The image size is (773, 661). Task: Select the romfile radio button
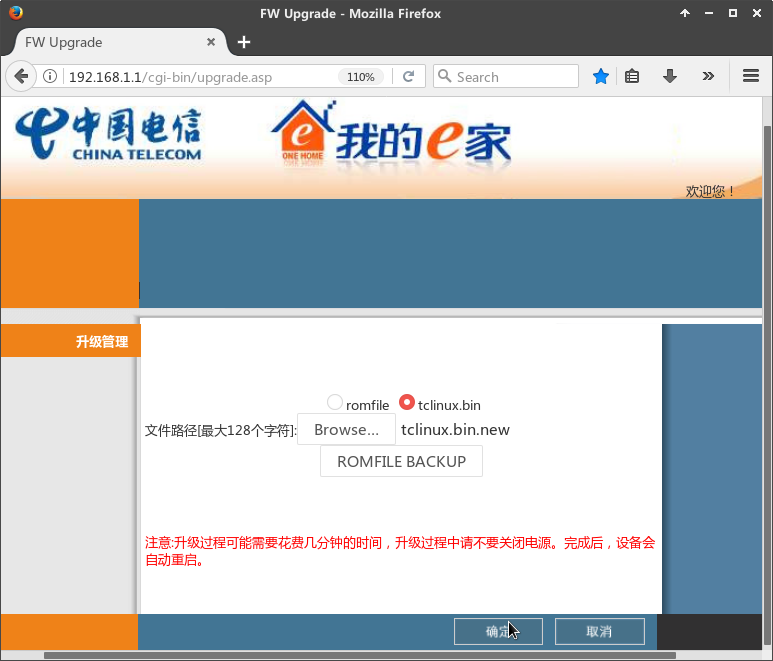click(335, 402)
